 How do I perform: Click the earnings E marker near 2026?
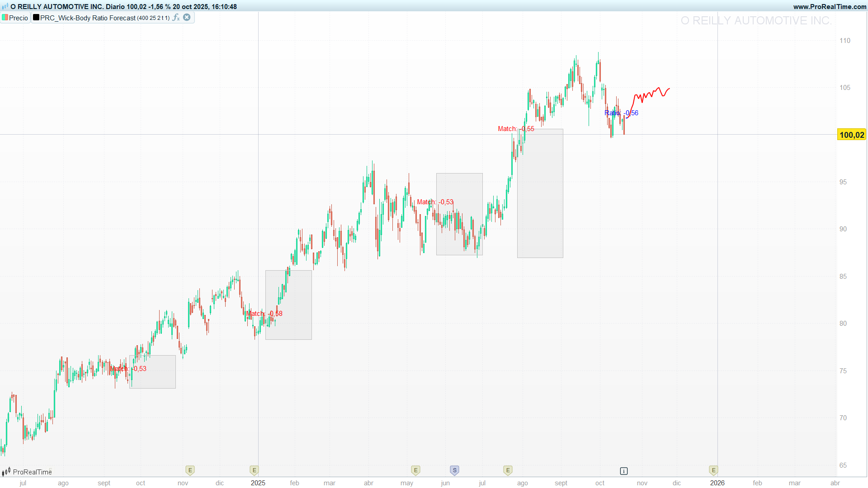pos(713,470)
